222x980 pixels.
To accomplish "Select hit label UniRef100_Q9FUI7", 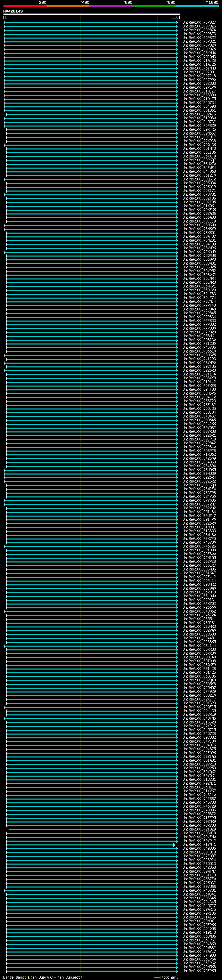I will (x=199, y=137).
